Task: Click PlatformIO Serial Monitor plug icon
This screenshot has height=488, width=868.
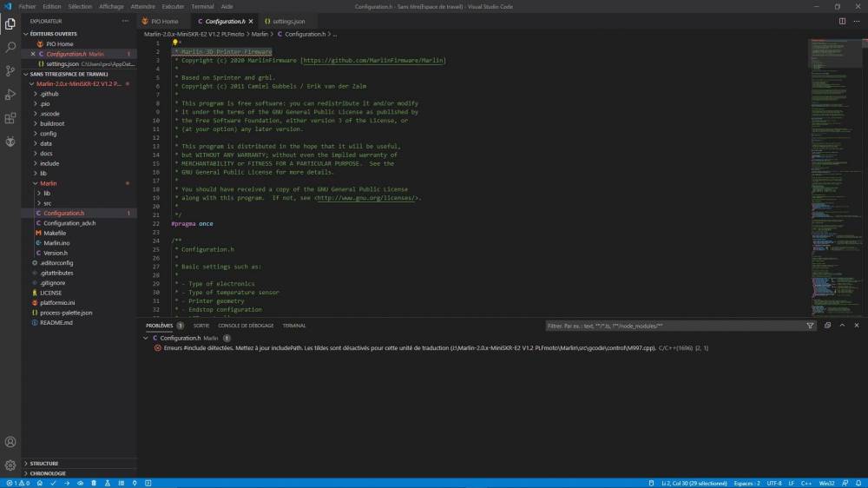Action: pyautogui.click(x=135, y=483)
